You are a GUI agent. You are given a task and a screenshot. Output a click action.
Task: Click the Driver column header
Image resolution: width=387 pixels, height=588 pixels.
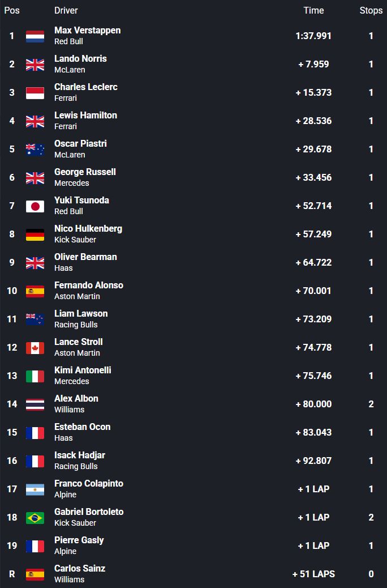(66, 10)
